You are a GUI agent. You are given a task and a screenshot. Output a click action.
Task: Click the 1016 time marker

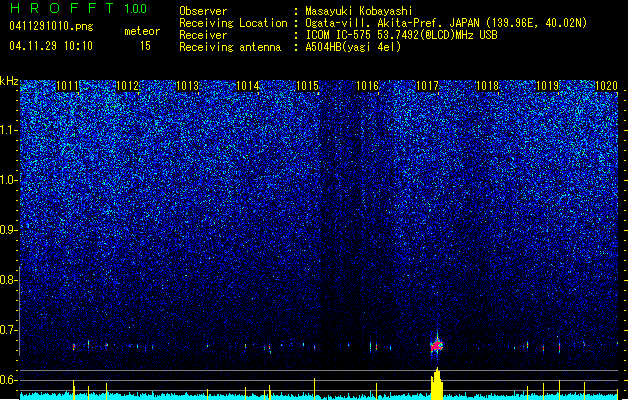tap(367, 86)
